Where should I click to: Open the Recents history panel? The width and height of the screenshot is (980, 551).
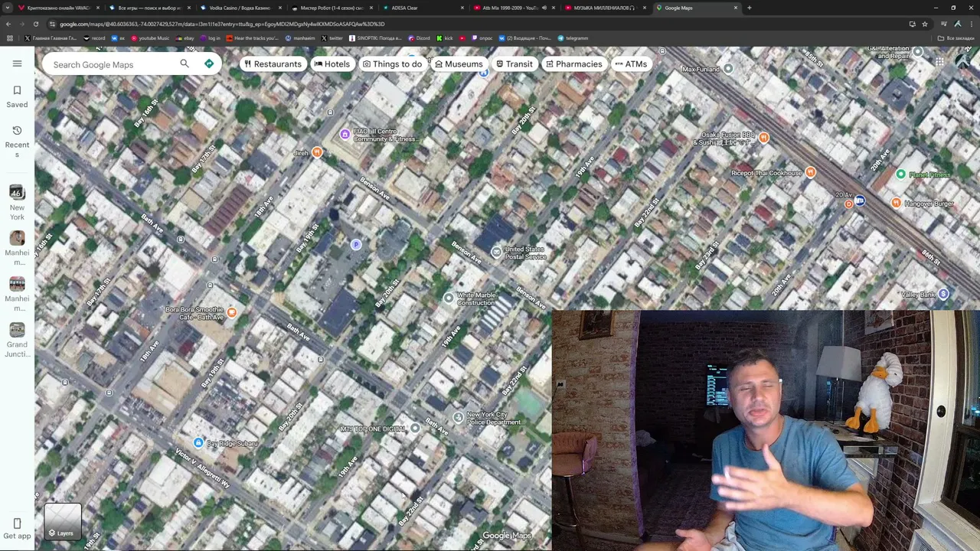[17, 142]
